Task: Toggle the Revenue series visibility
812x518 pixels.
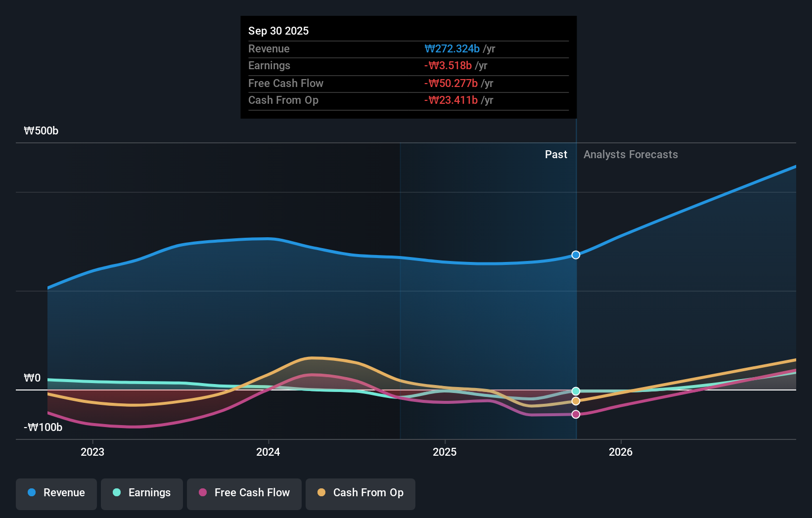Action: (x=56, y=493)
